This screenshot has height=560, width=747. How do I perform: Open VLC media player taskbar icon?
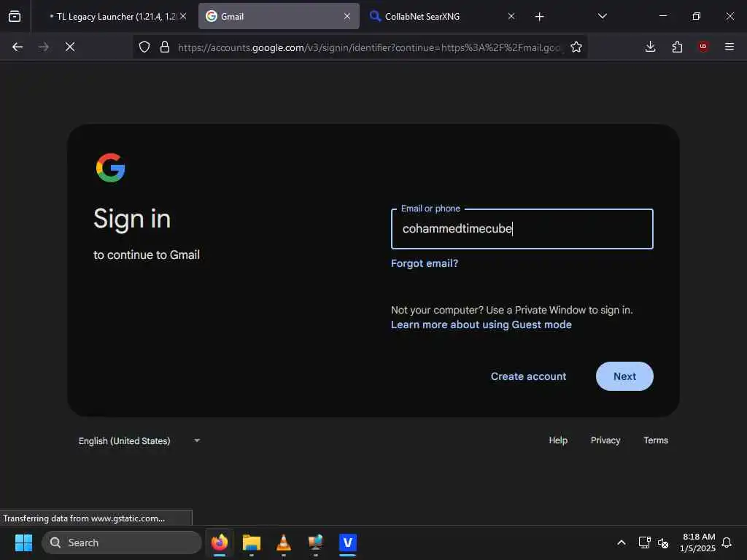pyautogui.click(x=284, y=542)
